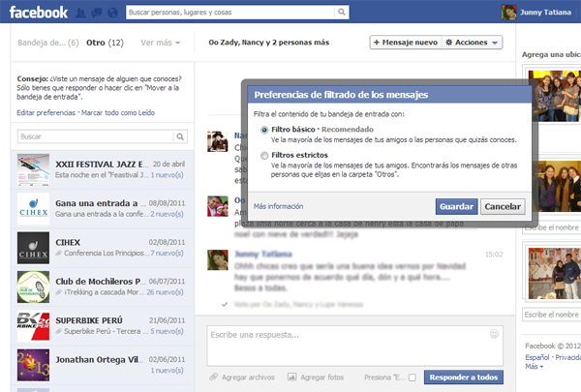Switch to the Otro (12) tab

[x=105, y=43]
